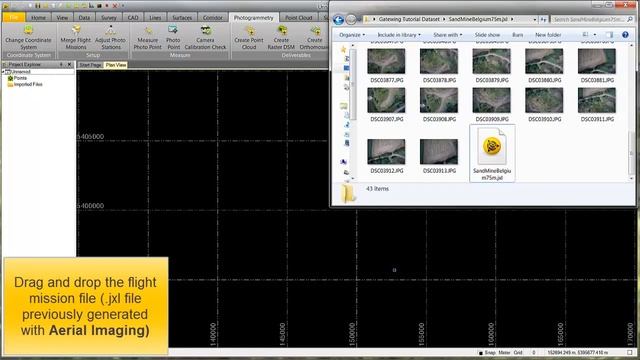Click Gatewing Tutorial Dataset breadcrumb
The height and width of the screenshot is (360, 640).
click(409, 19)
